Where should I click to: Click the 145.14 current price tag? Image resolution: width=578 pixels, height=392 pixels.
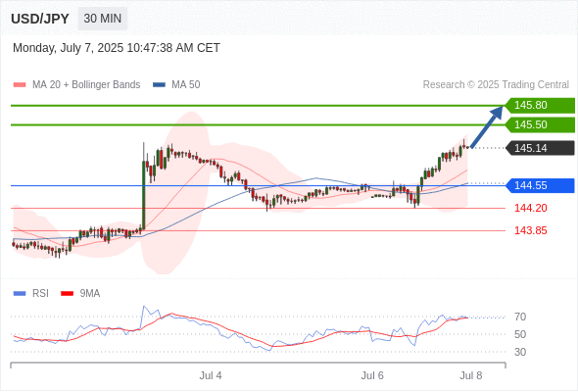click(540, 148)
